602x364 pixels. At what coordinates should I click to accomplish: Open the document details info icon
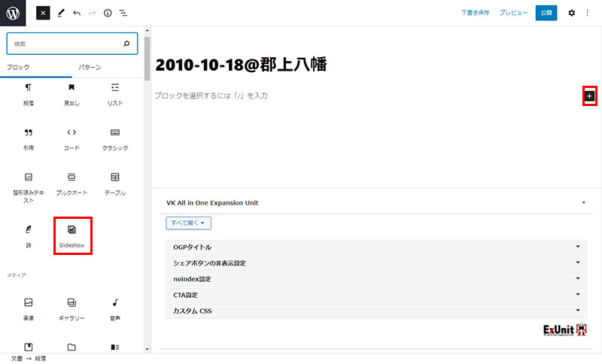point(108,13)
